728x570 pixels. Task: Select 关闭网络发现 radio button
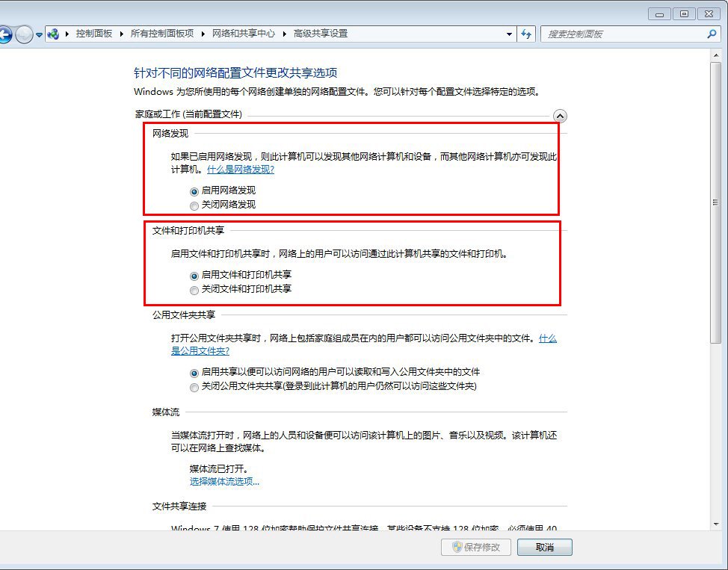point(194,205)
